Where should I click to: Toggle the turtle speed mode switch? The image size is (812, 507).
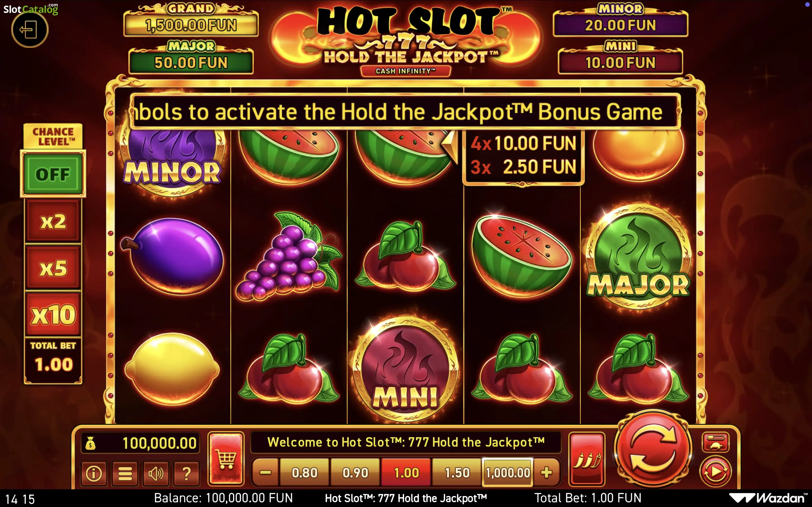(715, 442)
